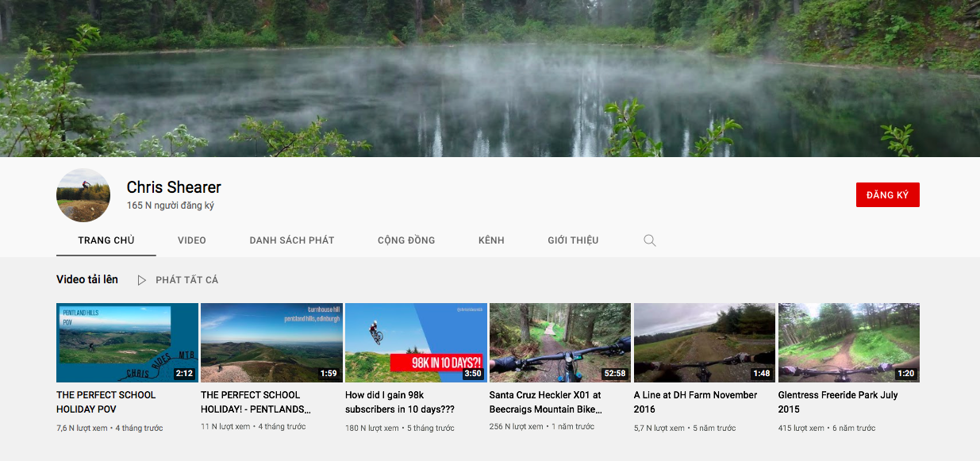
Task: Open the CỘNG ĐỒNG tab
Action: [x=405, y=240]
